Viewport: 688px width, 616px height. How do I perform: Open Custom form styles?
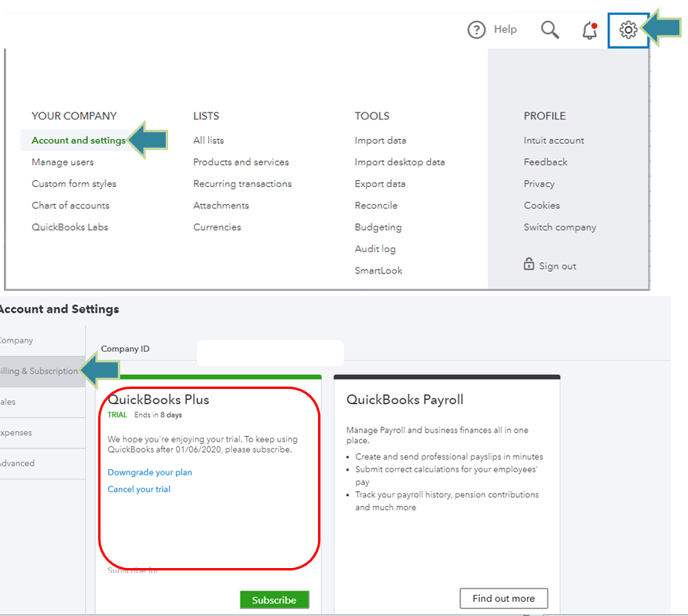click(74, 184)
